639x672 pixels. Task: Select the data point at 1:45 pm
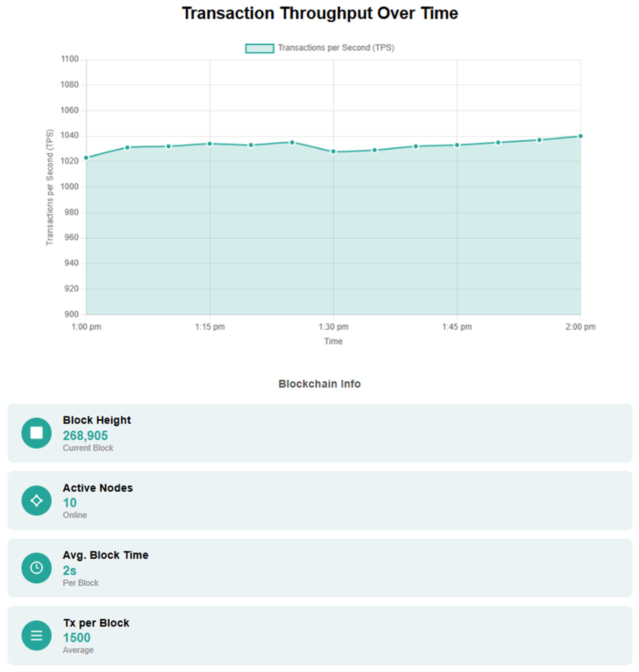457,145
